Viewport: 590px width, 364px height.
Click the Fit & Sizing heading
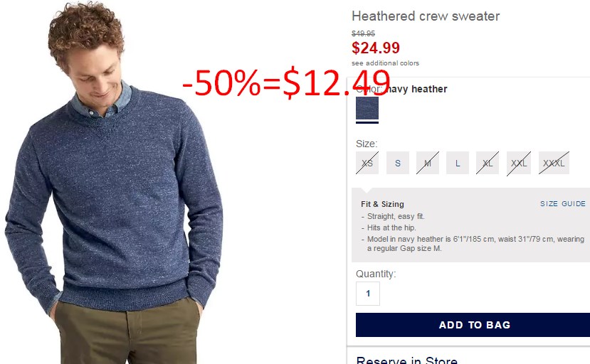[382, 204]
